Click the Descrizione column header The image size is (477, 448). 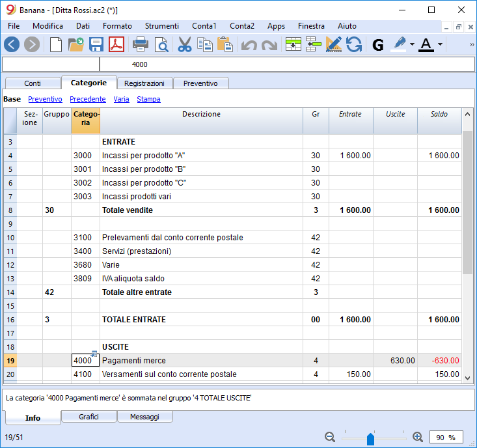[x=201, y=120]
